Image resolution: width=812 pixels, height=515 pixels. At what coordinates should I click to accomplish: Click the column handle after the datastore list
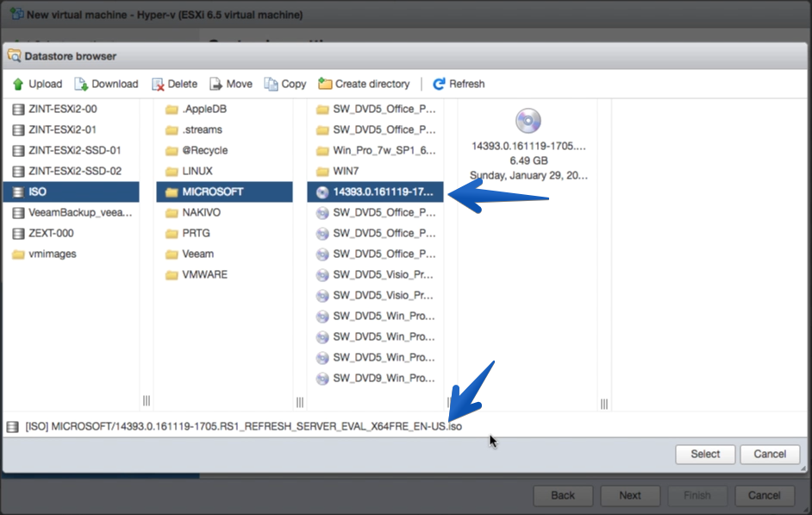click(x=147, y=400)
